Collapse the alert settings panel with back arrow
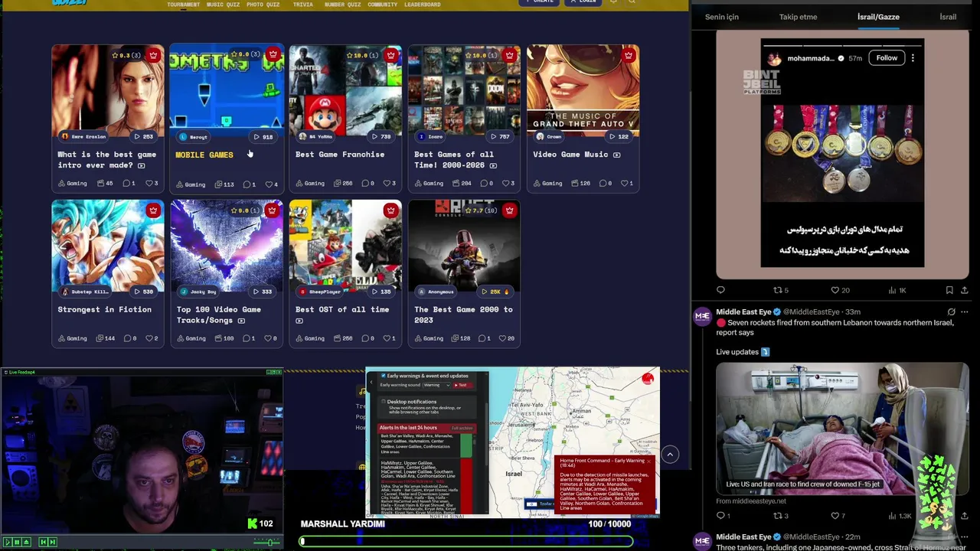The image size is (980, 551). [x=371, y=382]
